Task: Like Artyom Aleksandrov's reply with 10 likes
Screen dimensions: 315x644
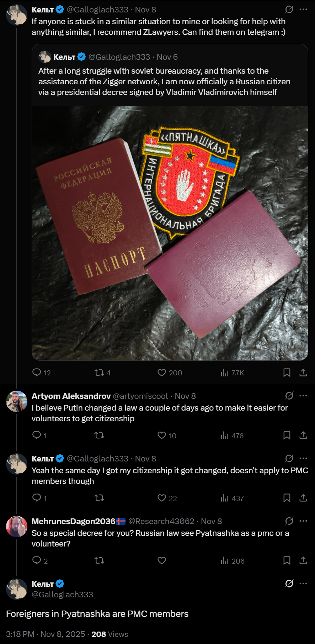Action: click(162, 435)
